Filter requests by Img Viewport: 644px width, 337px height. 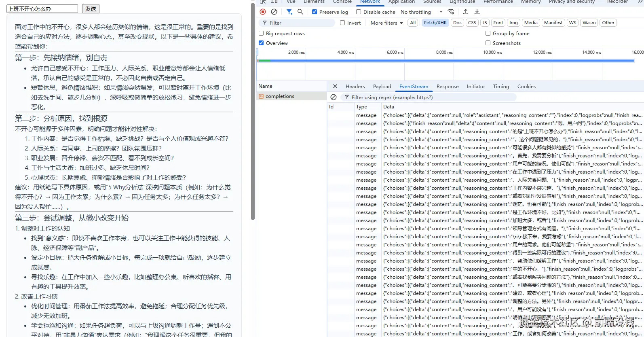coord(513,23)
